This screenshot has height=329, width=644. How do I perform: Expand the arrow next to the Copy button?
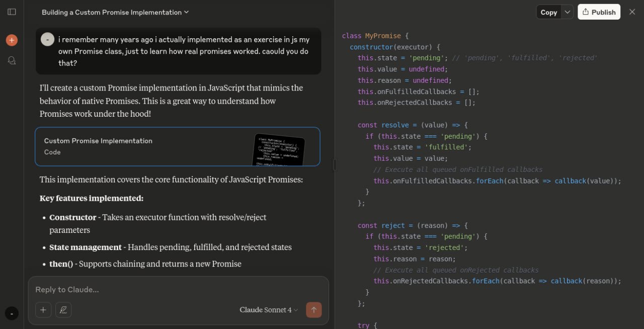pos(567,12)
